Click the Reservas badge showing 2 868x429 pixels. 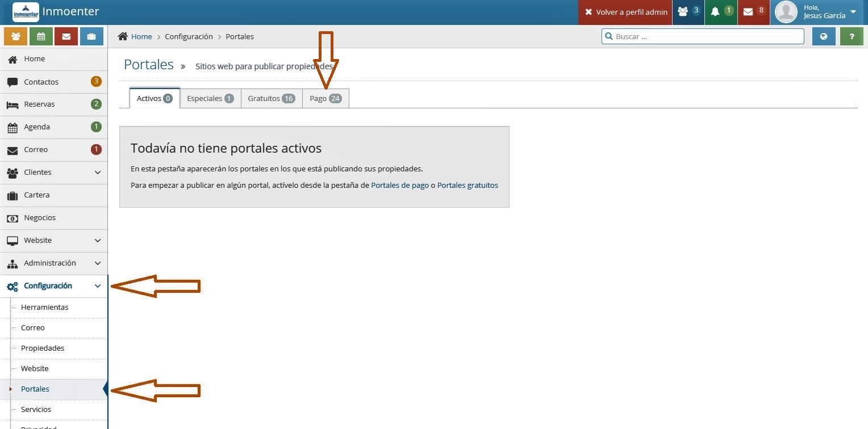(96, 104)
